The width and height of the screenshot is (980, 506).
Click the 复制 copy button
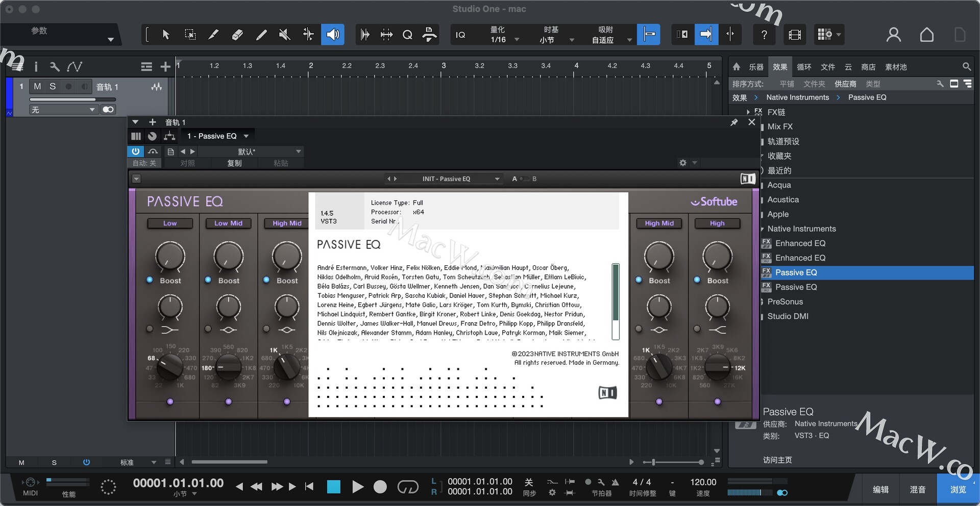(x=234, y=163)
